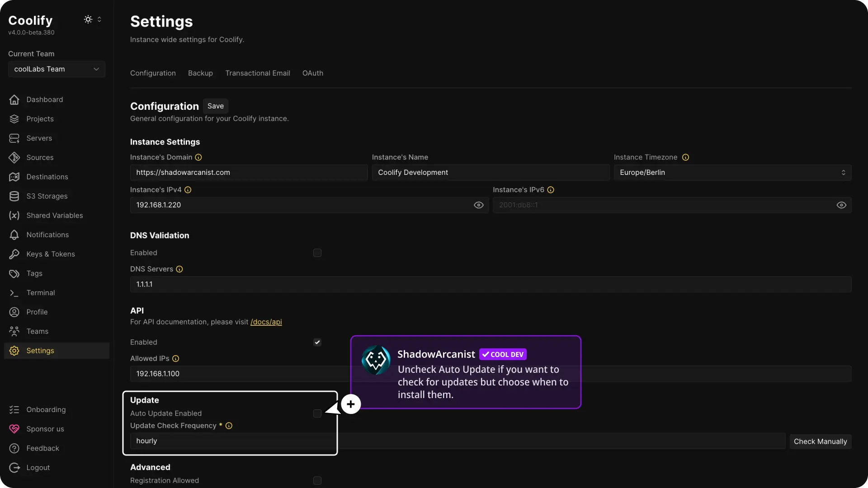Click the info icon next to Instance's Domain
868x488 pixels.
coord(198,157)
